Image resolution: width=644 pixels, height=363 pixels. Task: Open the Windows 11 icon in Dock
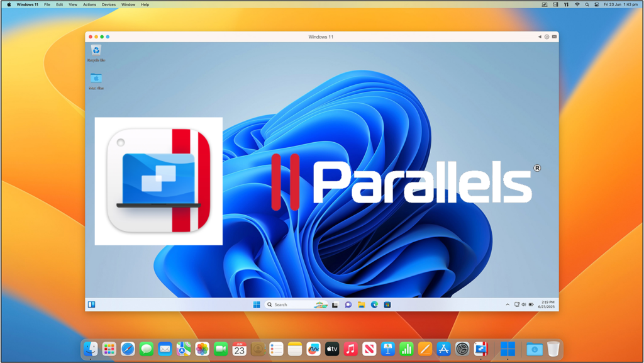tap(508, 349)
